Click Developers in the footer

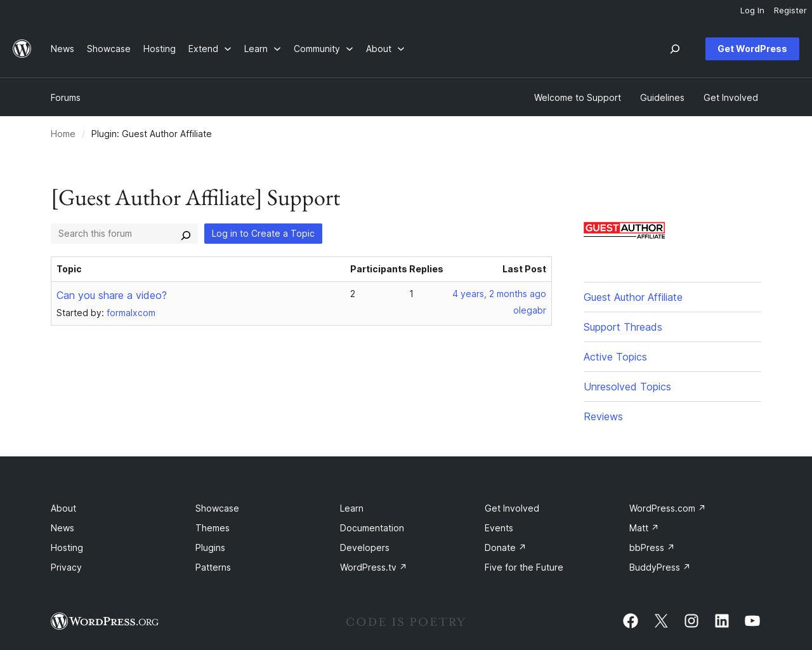coord(364,548)
